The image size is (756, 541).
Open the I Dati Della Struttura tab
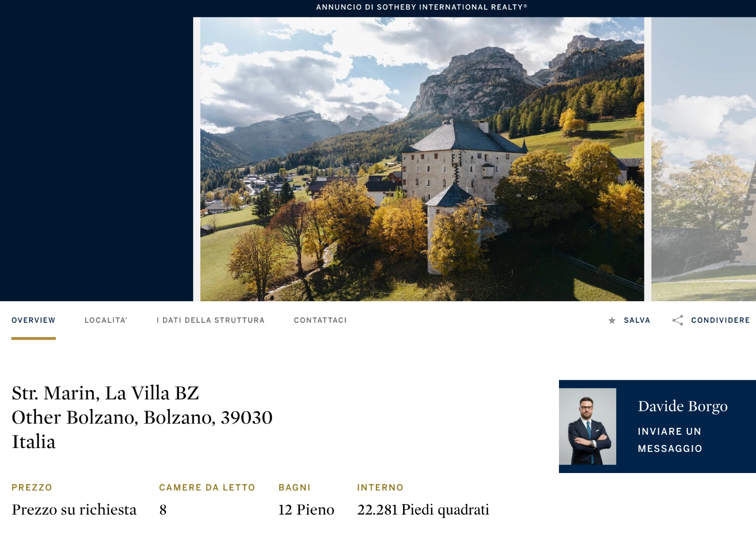[x=211, y=320]
